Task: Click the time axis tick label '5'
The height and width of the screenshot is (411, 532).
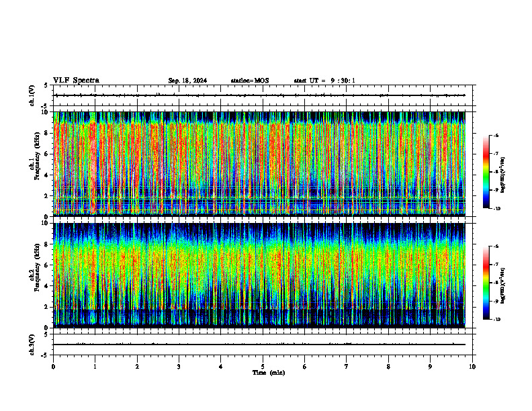Action: point(263,367)
